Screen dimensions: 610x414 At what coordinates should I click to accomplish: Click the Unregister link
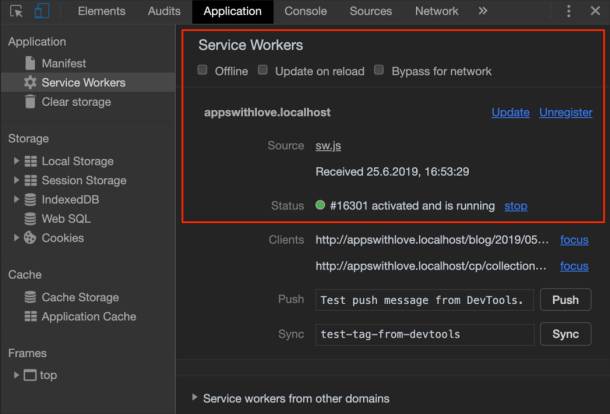(x=565, y=113)
